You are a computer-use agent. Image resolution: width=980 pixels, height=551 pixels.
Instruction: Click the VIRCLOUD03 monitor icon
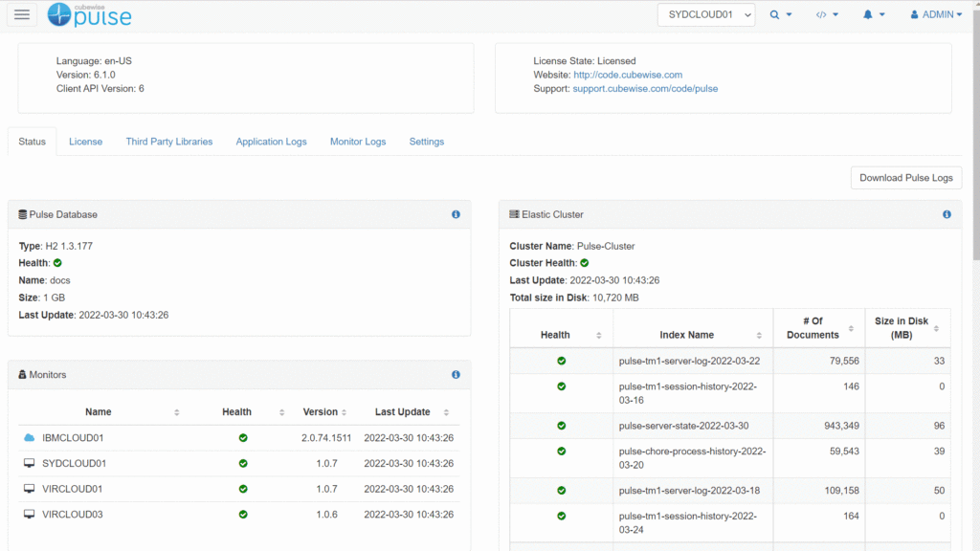[29, 515]
